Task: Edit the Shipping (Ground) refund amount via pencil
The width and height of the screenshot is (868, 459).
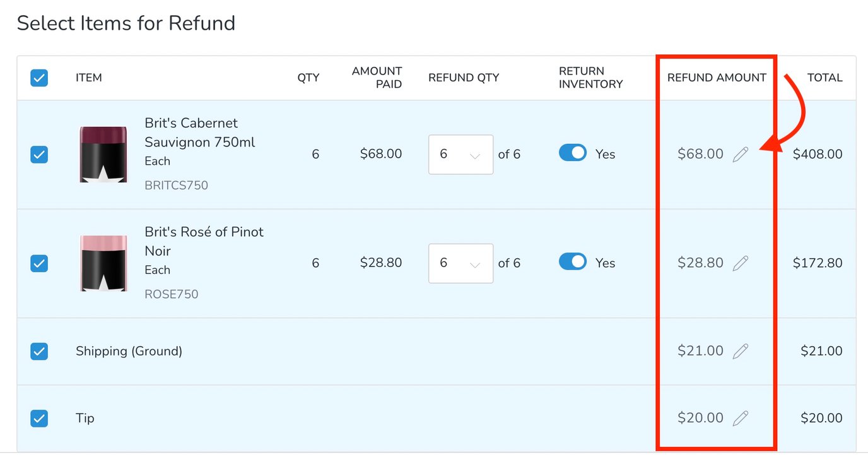Action: [741, 351]
